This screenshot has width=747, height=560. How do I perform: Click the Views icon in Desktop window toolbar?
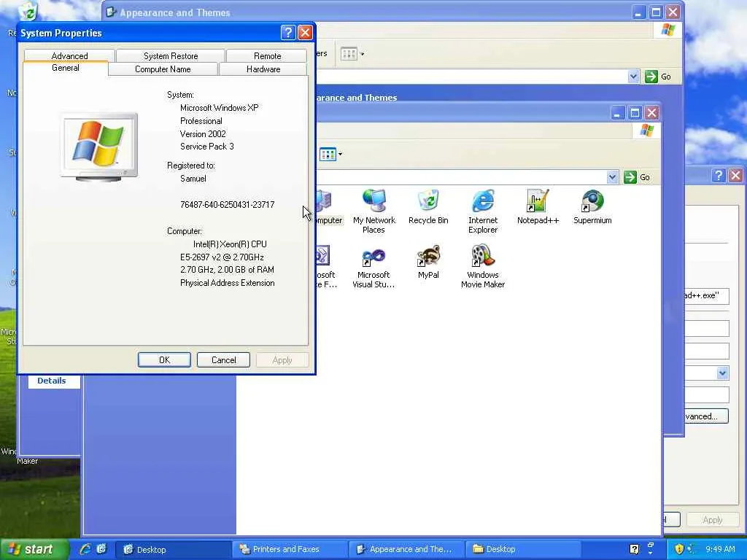click(328, 155)
